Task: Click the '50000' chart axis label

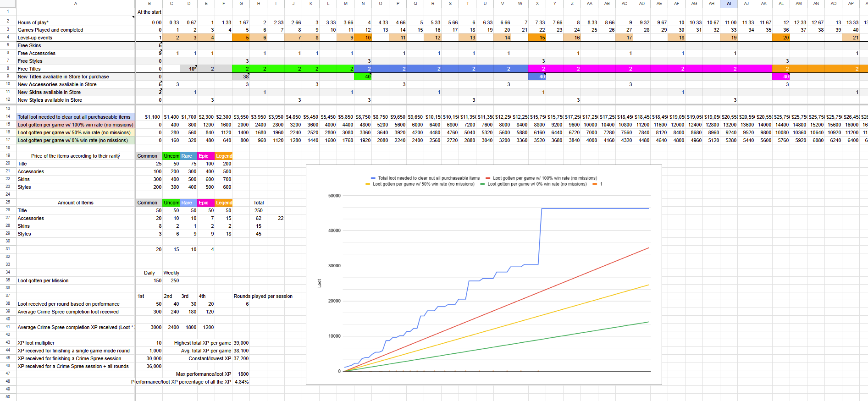Action: tap(334, 196)
